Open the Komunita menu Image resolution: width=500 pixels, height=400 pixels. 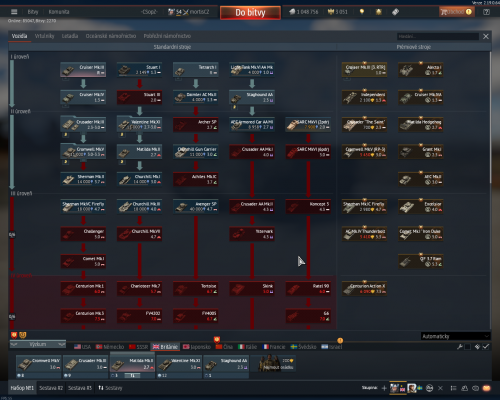click(59, 12)
